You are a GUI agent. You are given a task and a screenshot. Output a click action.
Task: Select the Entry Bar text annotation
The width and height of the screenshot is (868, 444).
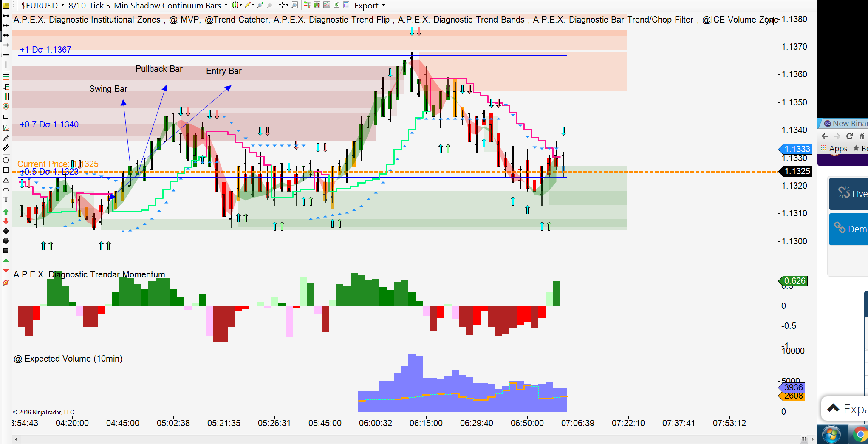tap(224, 71)
